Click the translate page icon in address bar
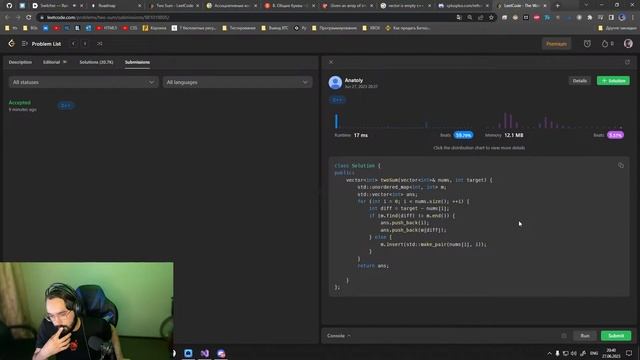The height and width of the screenshot is (360, 640). pos(459,18)
